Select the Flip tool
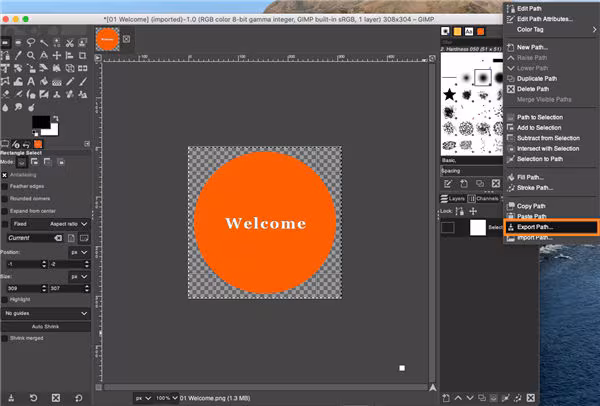This screenshot has height=406, width=600. tap(82, 68)
